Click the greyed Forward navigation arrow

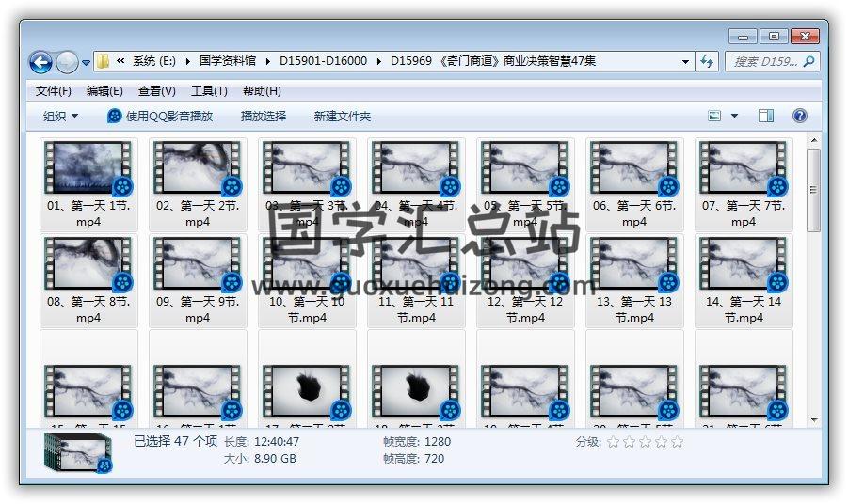[67, 62]
